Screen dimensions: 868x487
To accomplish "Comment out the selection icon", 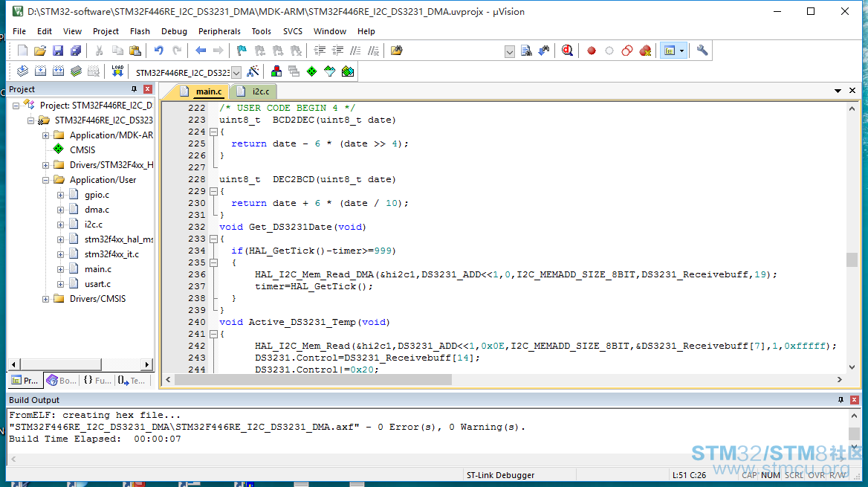I will tap(355, 51).
